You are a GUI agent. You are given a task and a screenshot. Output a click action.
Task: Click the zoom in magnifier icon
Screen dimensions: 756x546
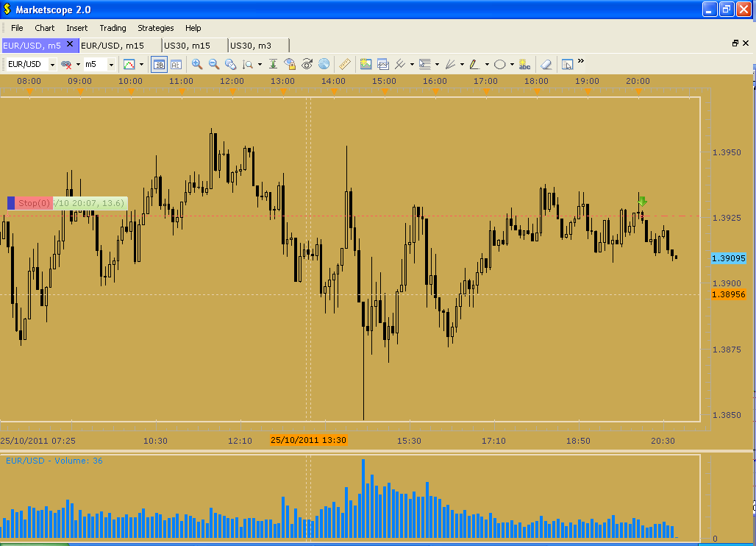point(196,64)
